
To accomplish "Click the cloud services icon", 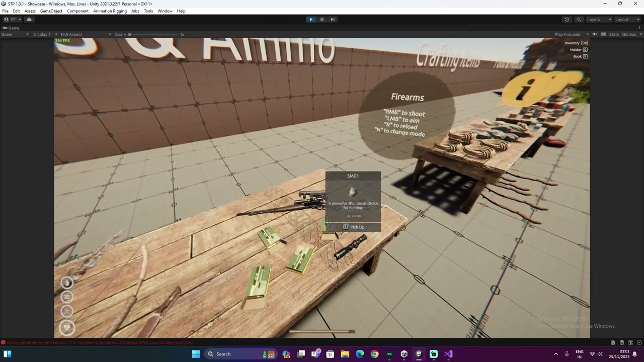I will tap(29, 20).
